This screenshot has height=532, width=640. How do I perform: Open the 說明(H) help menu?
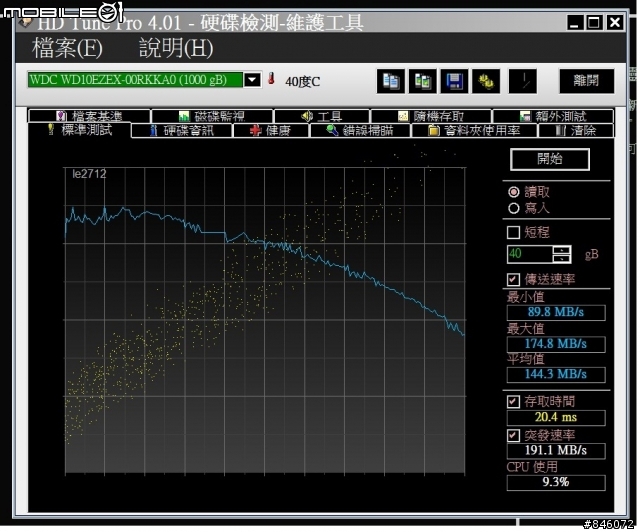point(176,48)
